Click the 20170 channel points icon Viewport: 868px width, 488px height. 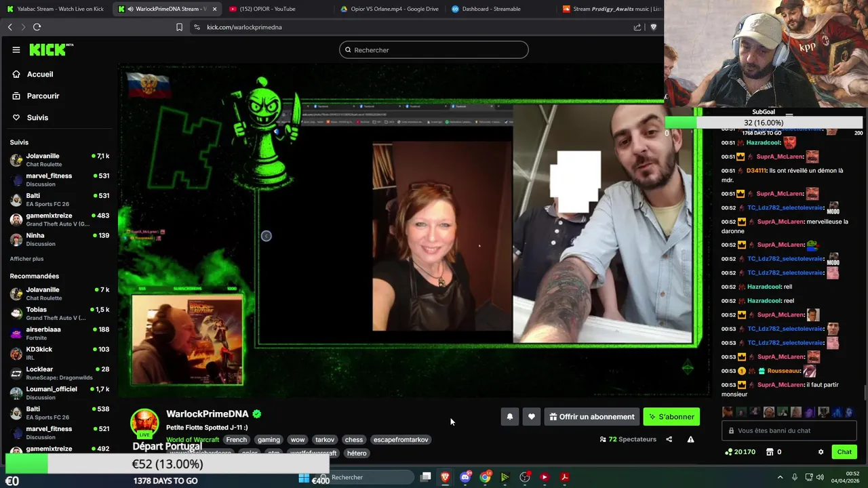click(x=728, y=452)
